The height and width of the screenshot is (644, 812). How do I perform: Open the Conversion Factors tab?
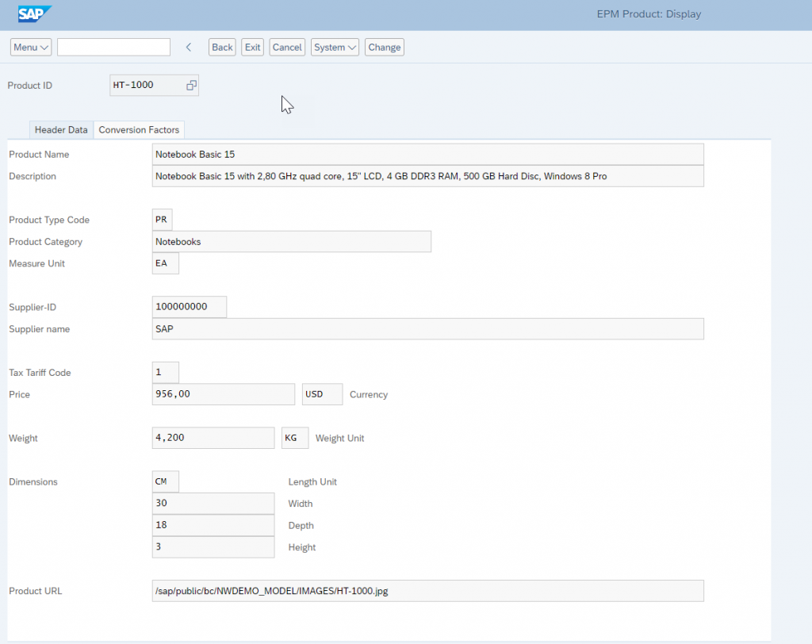[139, 130]
